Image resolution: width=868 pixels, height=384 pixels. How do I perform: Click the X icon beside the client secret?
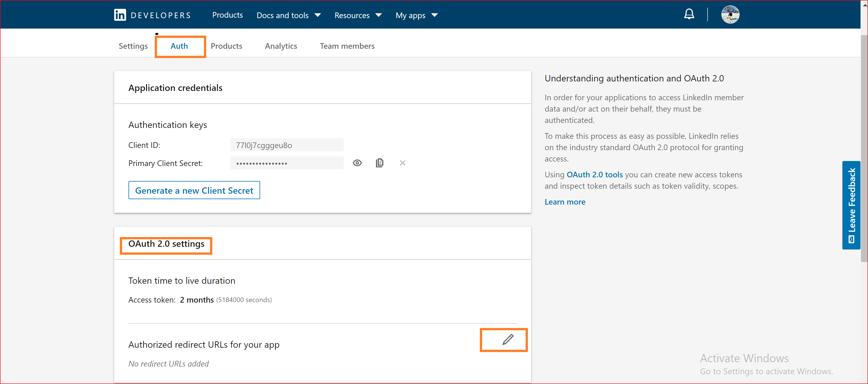click(x=402, y=163)
